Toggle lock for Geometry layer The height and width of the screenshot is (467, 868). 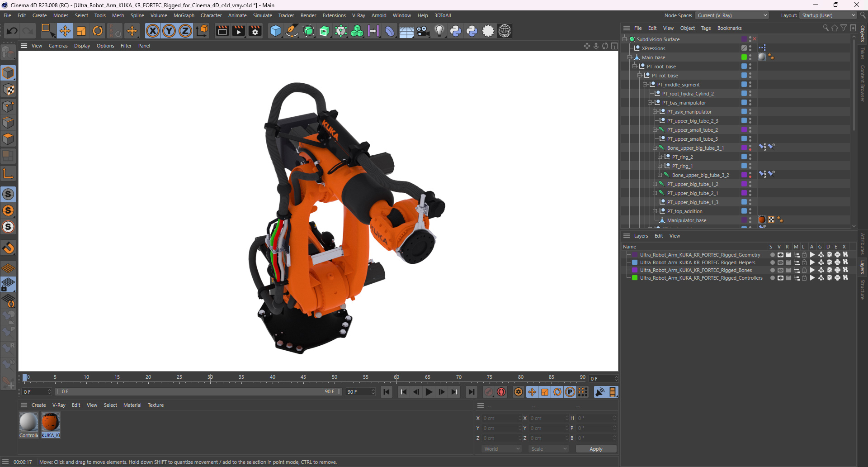pyautogui.click(x=804, y=255)
